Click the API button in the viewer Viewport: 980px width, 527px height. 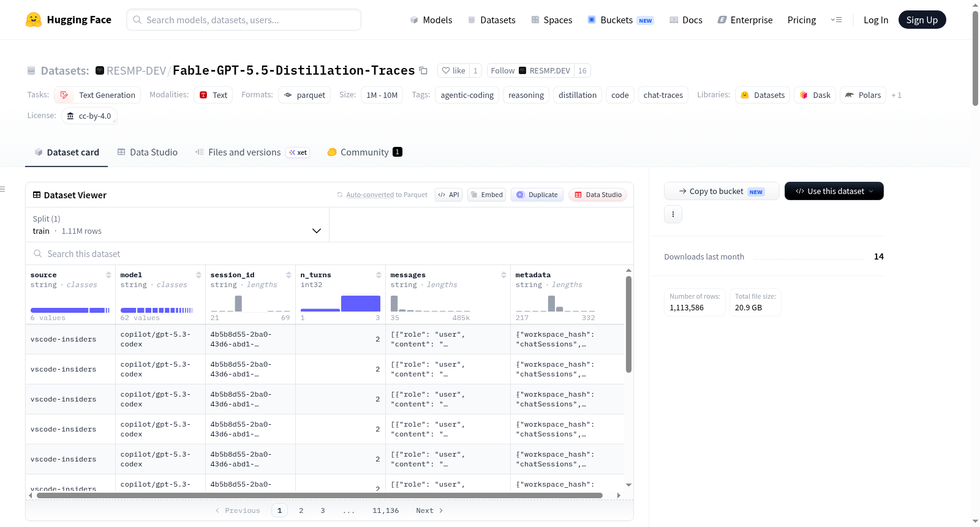tap(448, 195)
